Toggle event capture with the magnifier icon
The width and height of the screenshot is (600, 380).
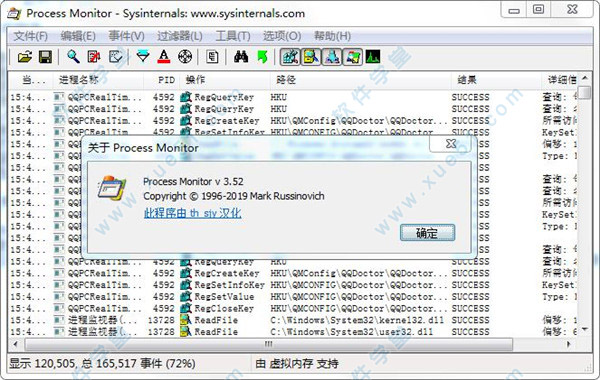point(73,57)
